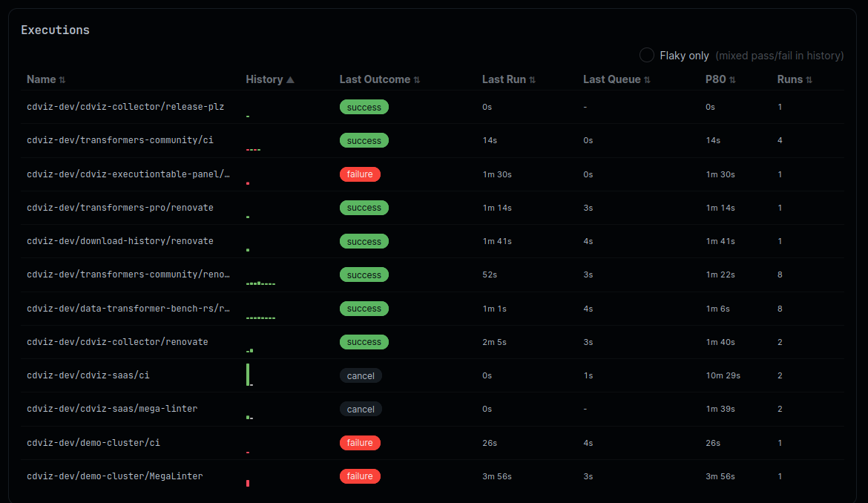Click history bar for cdviz-saas/ci
This screenshot has height=503, width=868.
click(x=248, y=375)
